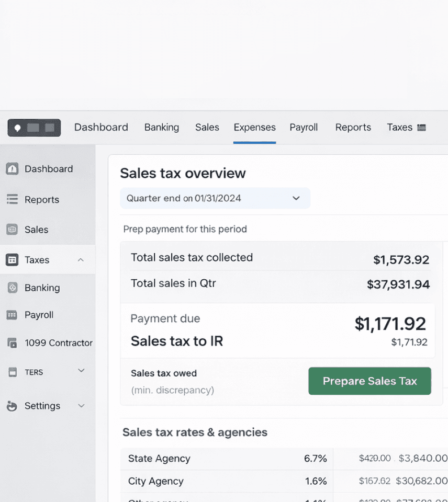This screenshot has width=448, height=502.
Task: Click the Settings gear icon in sidebar
Action: coord(12,406)
